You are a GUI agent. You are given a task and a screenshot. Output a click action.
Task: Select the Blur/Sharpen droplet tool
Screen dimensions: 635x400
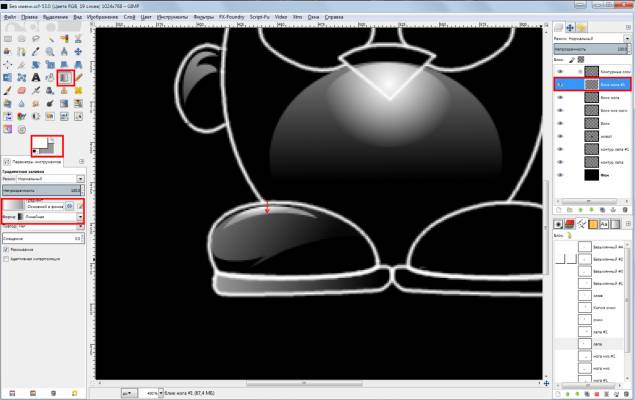(22, 104)
